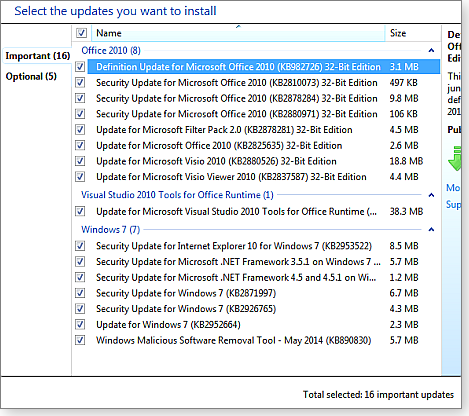Uncheck Definition Update KB982726 checkbox

(x=80, y=67)
